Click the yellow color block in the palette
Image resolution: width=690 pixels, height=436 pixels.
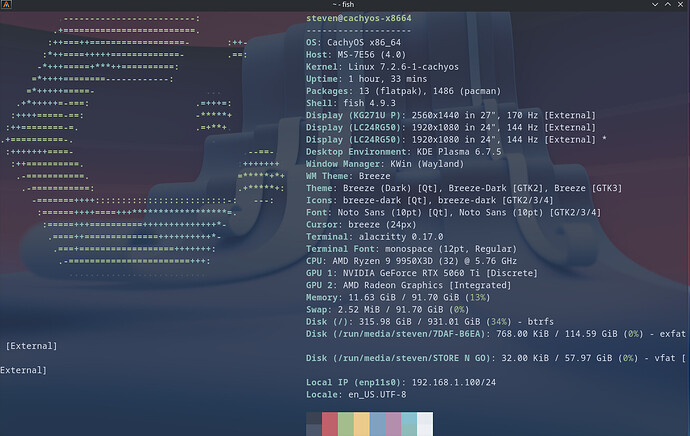coord(361,424)
